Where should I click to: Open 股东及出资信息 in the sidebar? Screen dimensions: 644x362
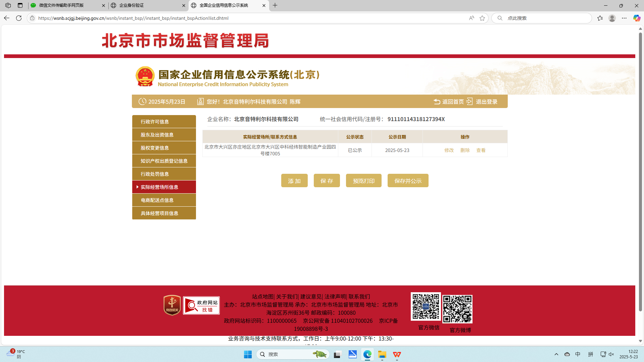tap(164, 135)
